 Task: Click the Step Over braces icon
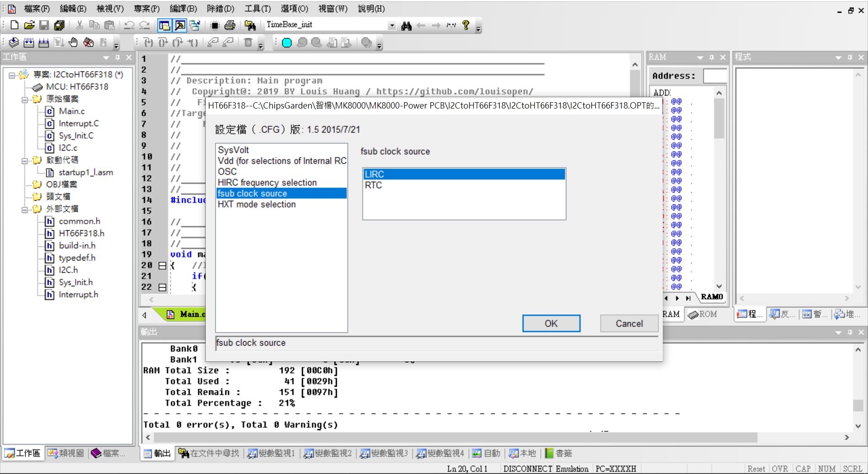point(163,43)
